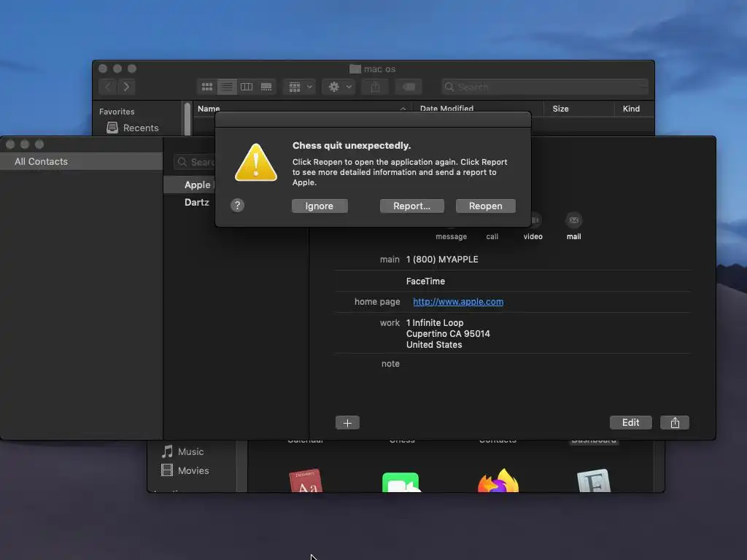Click the 1 Infinite Loop address
The image size is (747, 560).
(448, 333)
